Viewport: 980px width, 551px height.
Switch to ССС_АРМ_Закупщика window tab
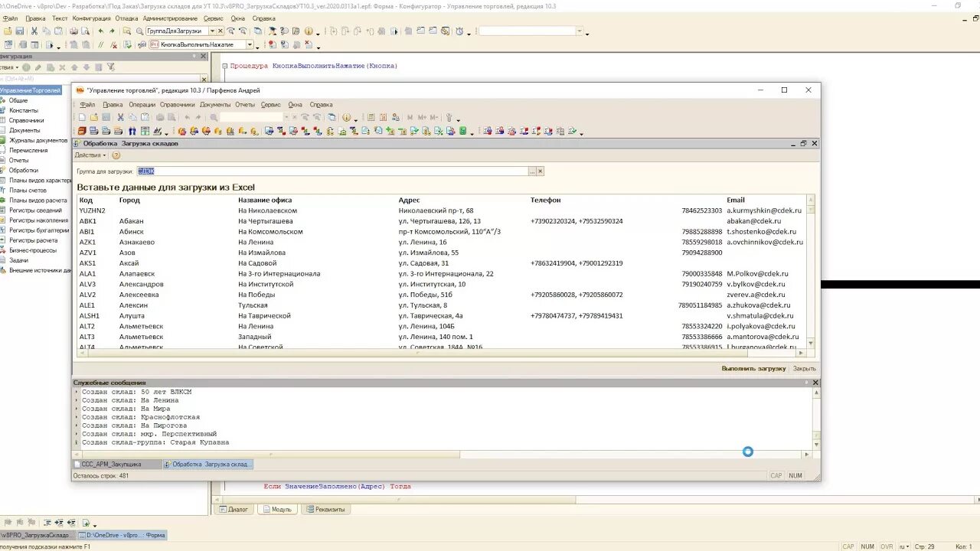pyautogui.click(x=117, y=465)
